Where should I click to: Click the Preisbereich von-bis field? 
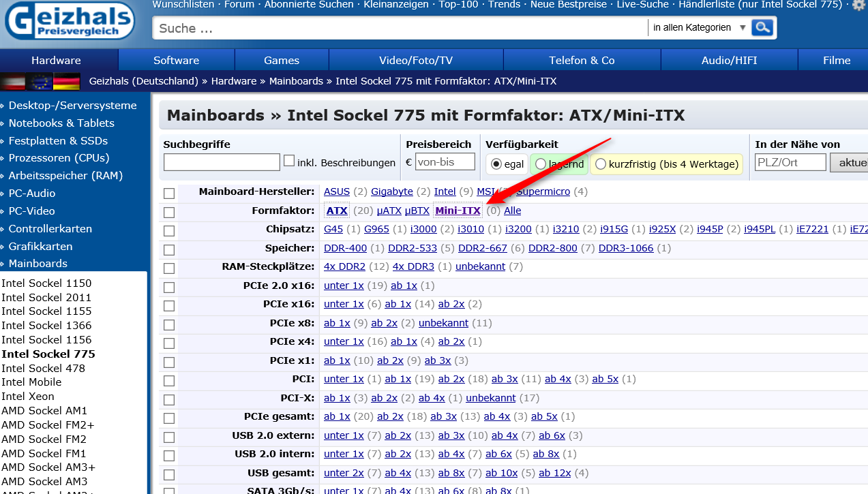[445, 161]
